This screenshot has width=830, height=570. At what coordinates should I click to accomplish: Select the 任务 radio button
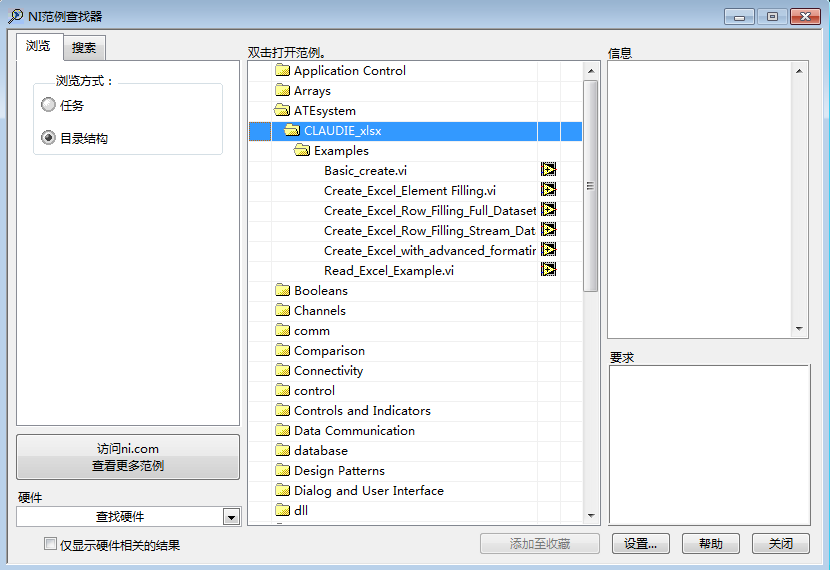(48, 105)
